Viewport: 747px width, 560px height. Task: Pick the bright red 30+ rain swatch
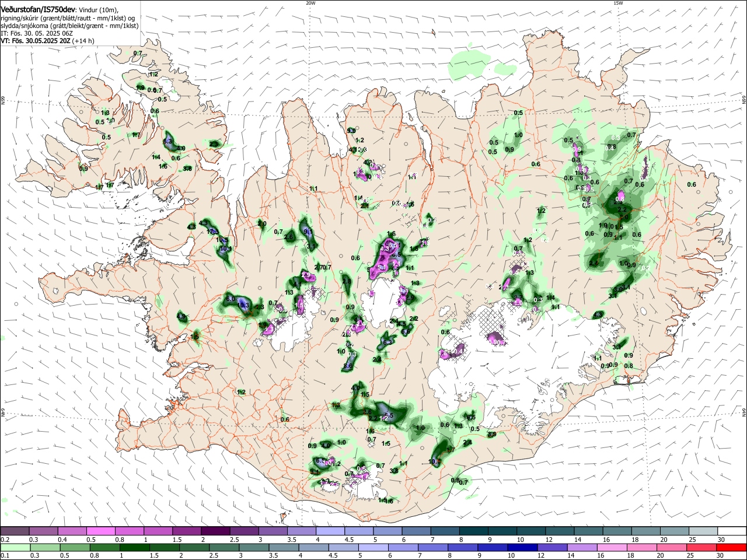pyautogui.click(x=732, y=547)
